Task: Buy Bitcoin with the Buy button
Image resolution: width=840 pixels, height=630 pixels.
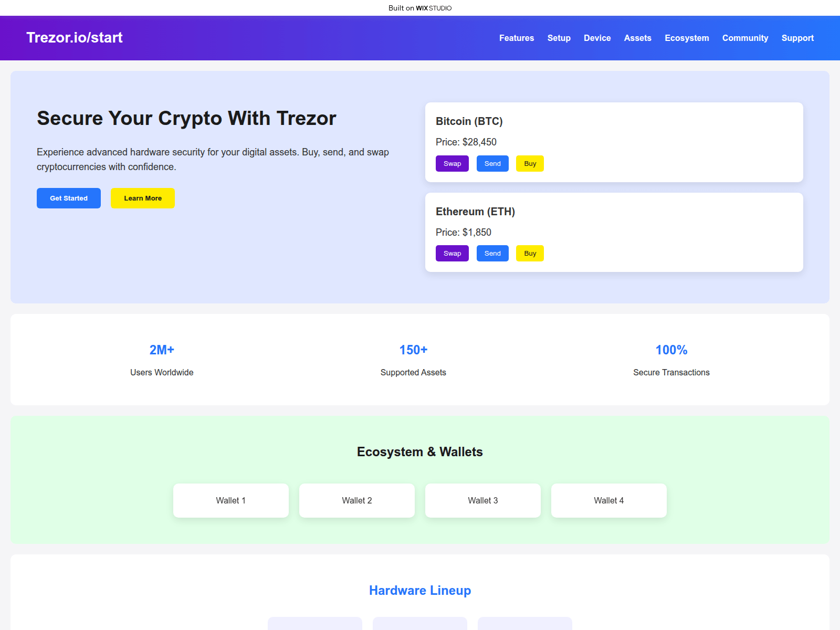Action: [x=530, y=163]
